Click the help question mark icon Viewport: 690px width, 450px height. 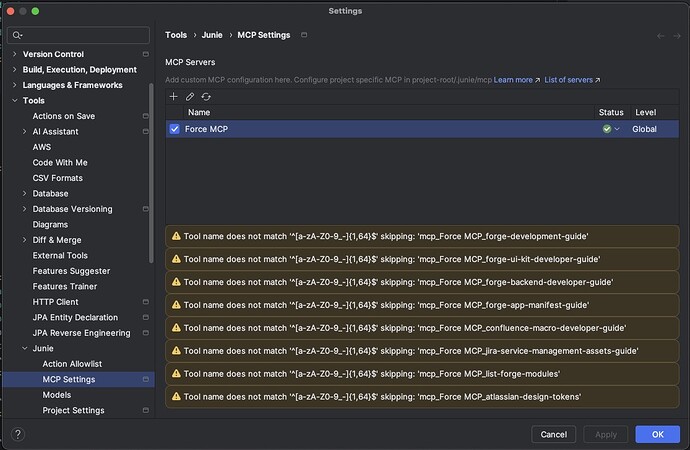click(18, 434)
